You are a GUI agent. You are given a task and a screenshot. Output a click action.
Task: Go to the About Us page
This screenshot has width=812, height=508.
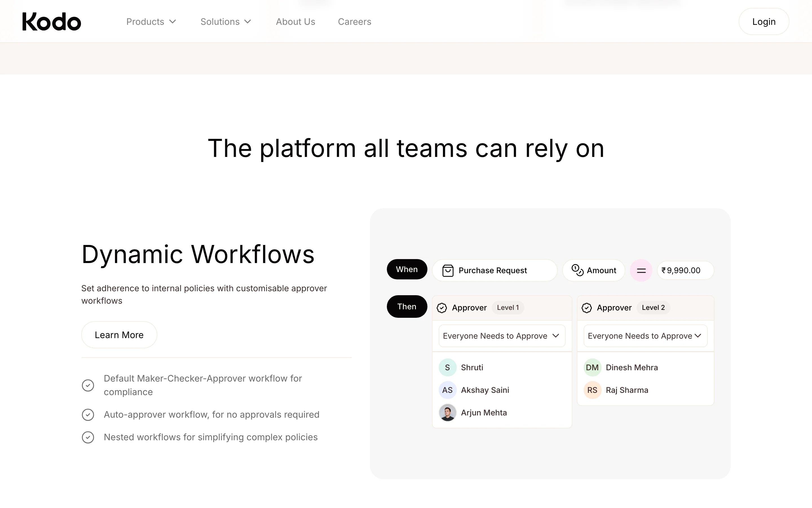[x=295, y=22]
